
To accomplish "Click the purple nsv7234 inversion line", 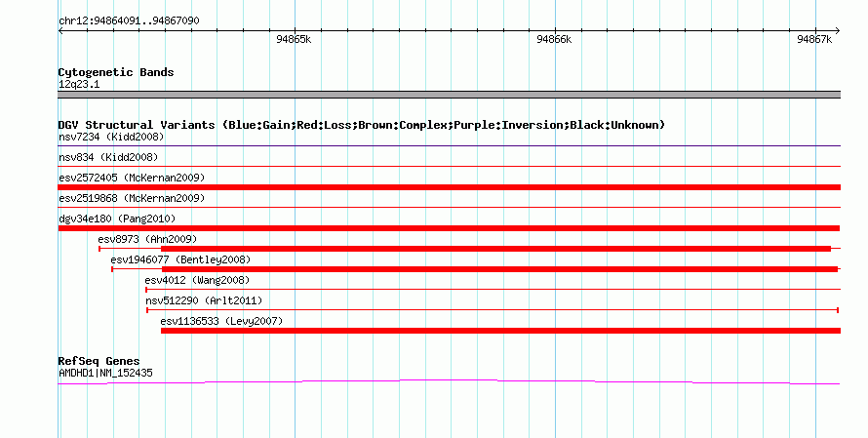I will 449,146.
